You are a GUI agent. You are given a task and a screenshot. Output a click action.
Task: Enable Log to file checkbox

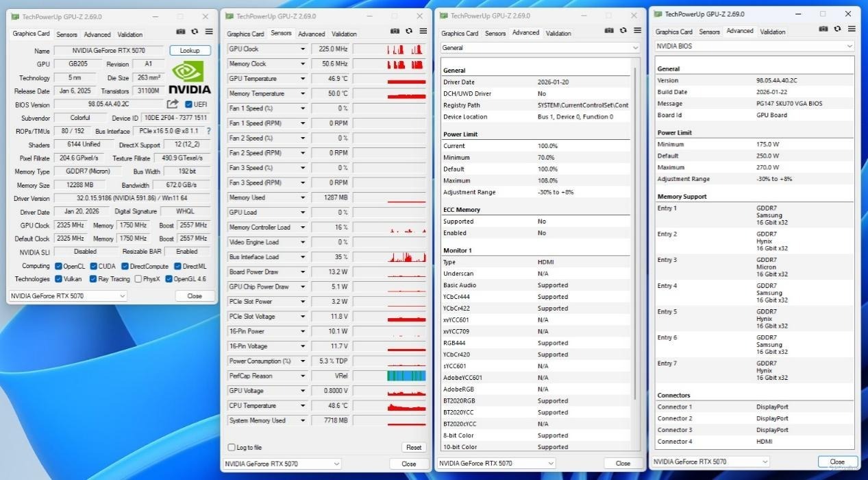[232, 447]
